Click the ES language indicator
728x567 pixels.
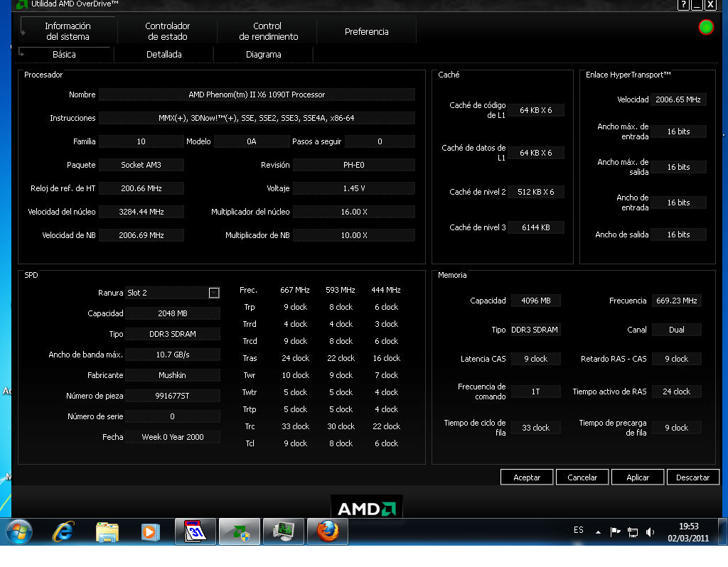click(x=579, y=530)
